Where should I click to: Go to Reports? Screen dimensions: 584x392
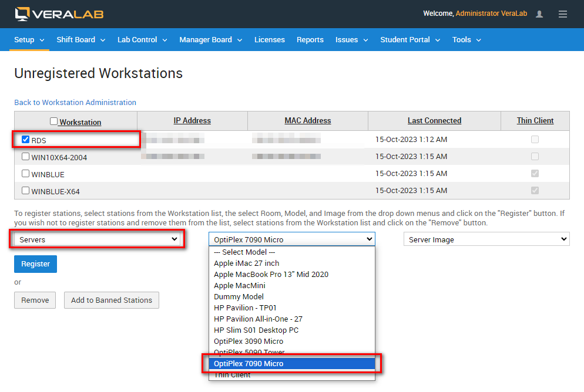310,40
